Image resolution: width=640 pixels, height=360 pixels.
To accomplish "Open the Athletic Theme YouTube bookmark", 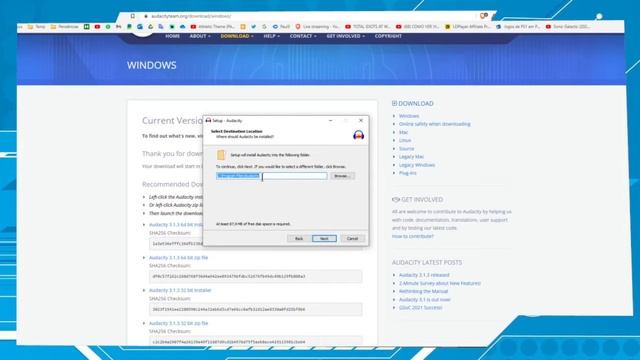I will 213,27.
